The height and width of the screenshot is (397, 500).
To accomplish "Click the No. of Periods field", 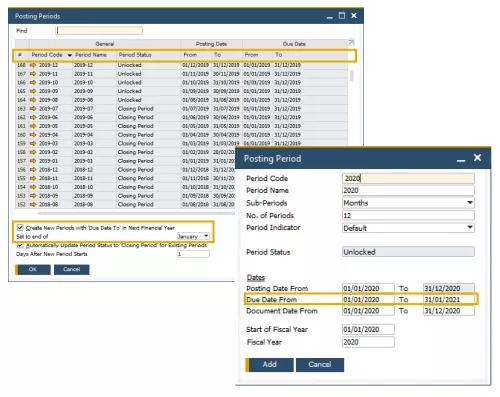I will click(x=408, y=215).
